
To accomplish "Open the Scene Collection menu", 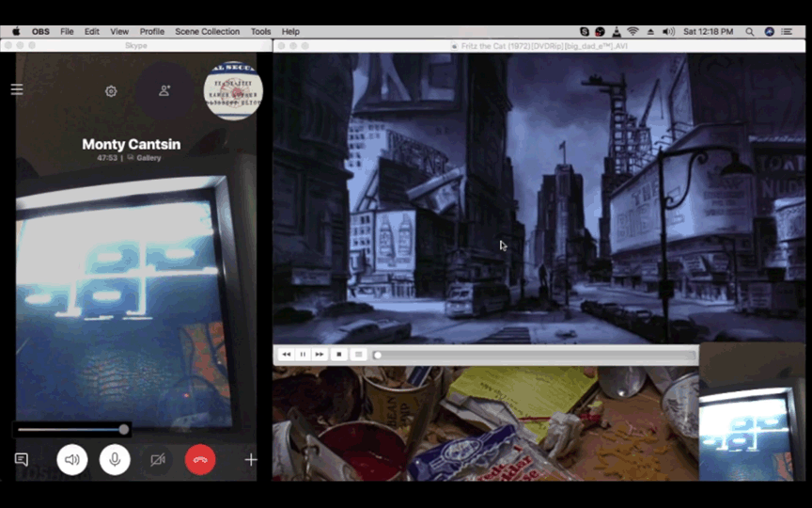I will click(207, 32).
